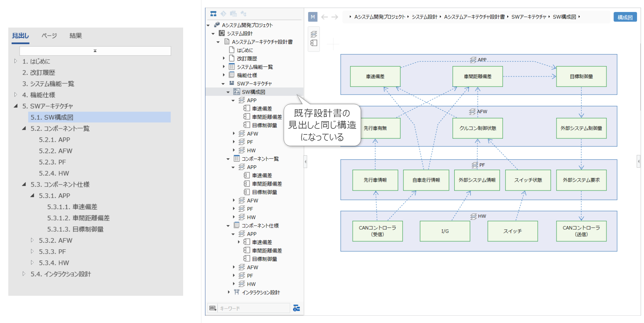Select コンポーネント一覧 in the model tree

(260, 159)
